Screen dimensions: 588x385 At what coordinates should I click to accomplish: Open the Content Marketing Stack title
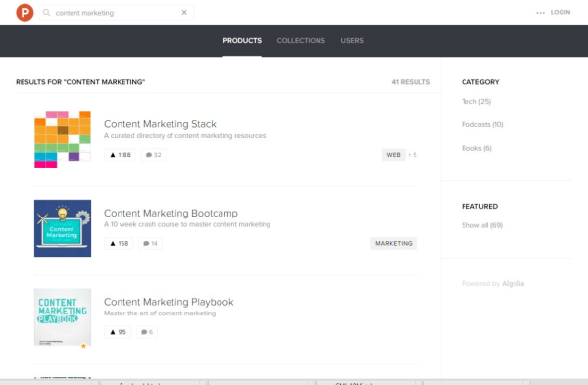click(160, 124)
